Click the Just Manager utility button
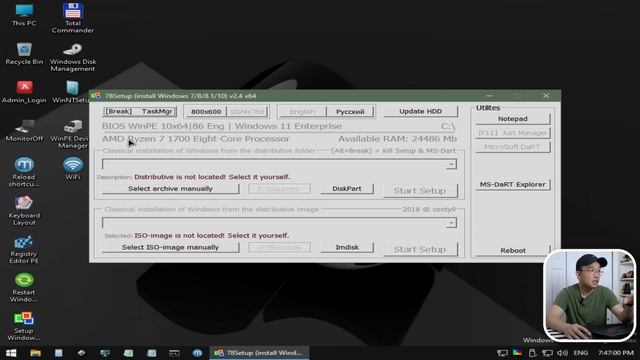The image size is (640, 360). pos(513,133)
